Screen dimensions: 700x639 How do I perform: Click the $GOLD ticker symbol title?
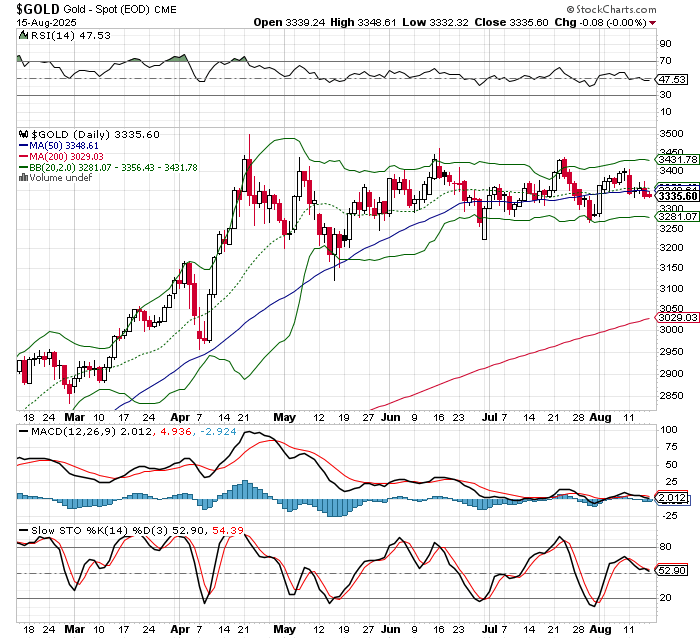point(31,8)
